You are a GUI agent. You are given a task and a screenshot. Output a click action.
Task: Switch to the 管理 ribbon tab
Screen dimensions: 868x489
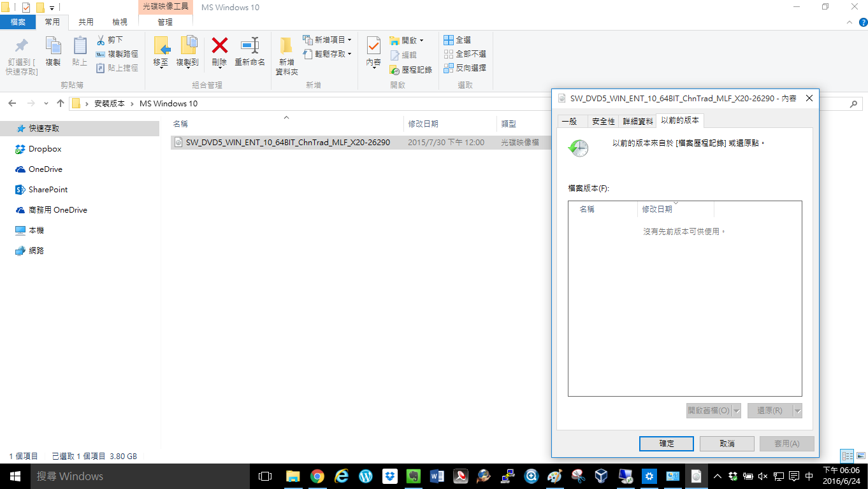[x=165, y=22]
